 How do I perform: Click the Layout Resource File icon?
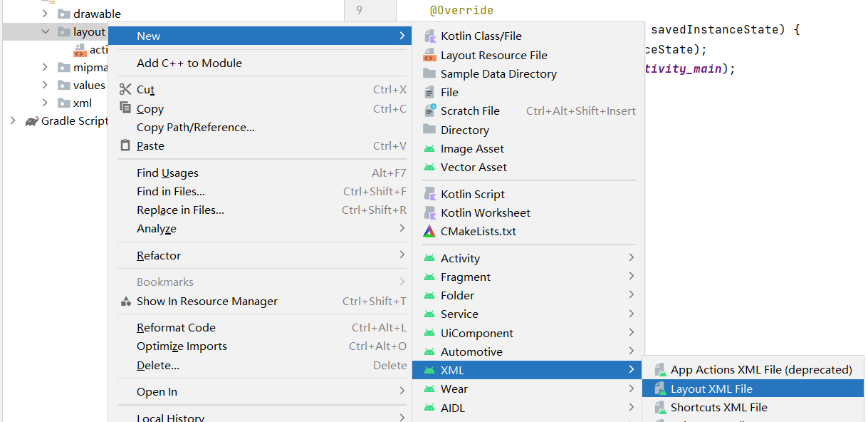(x=429, y=55)
